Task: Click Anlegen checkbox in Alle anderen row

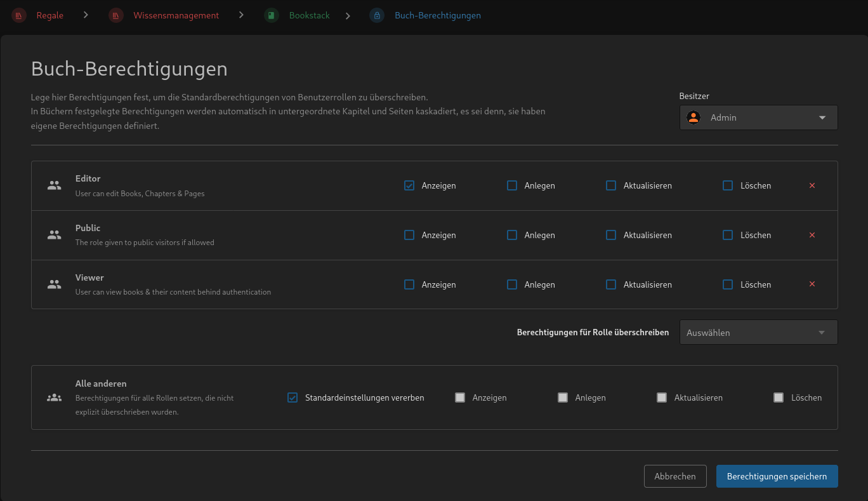Action: (x=563, y=397)
